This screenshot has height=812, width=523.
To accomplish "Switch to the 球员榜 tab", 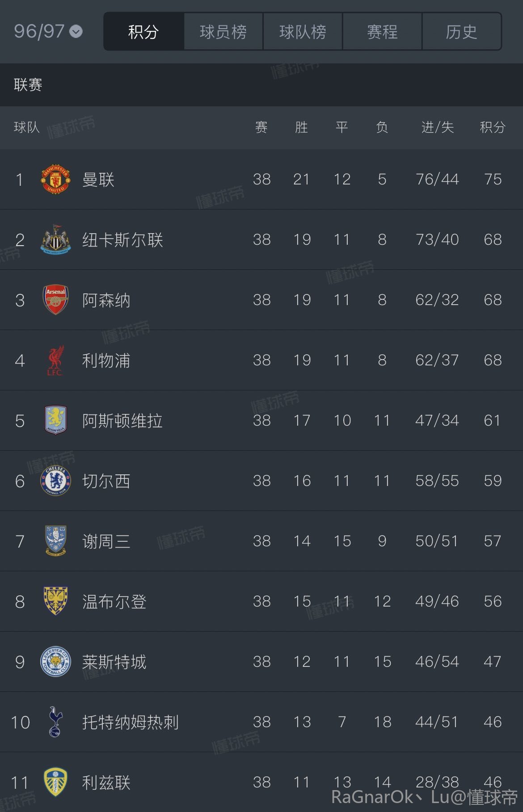I will (223, 32).
